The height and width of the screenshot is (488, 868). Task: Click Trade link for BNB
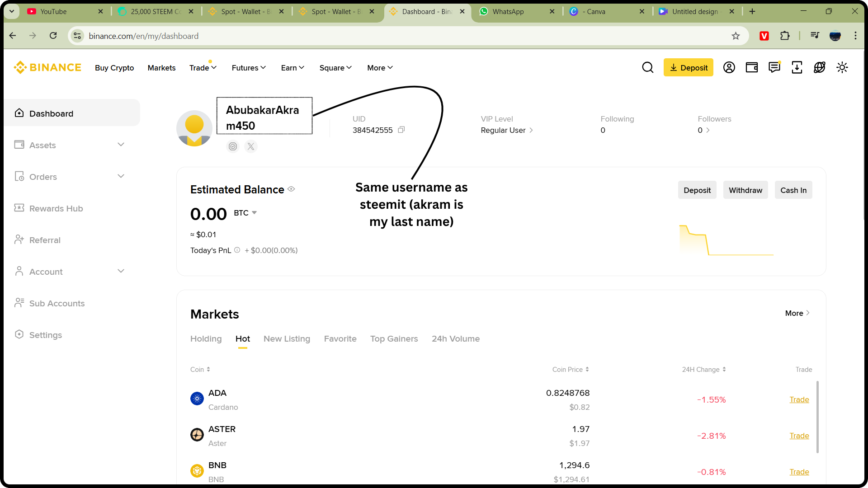799,472
